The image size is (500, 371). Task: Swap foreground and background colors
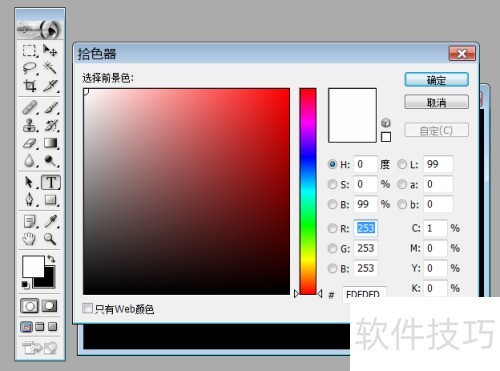click(x=51, y=259)
